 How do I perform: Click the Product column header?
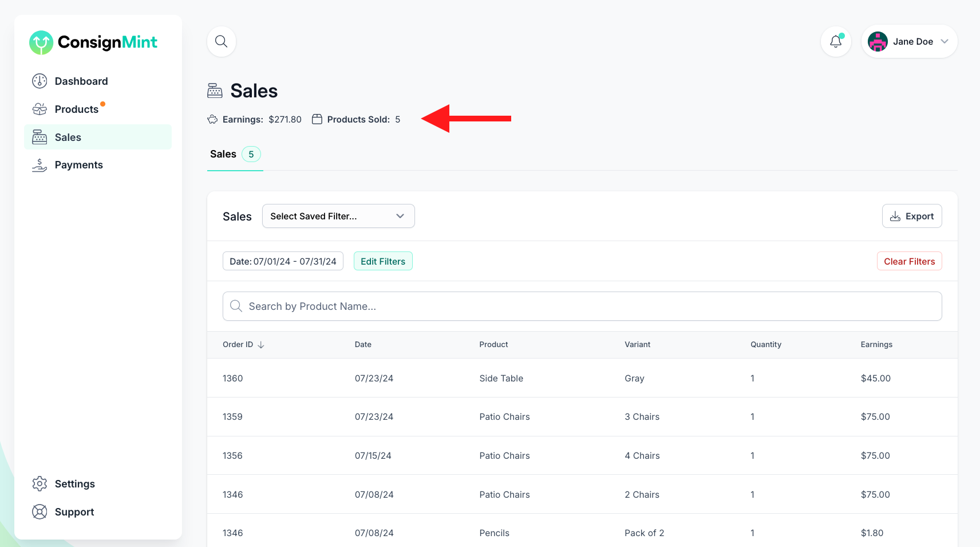click(x=493, y=344)
